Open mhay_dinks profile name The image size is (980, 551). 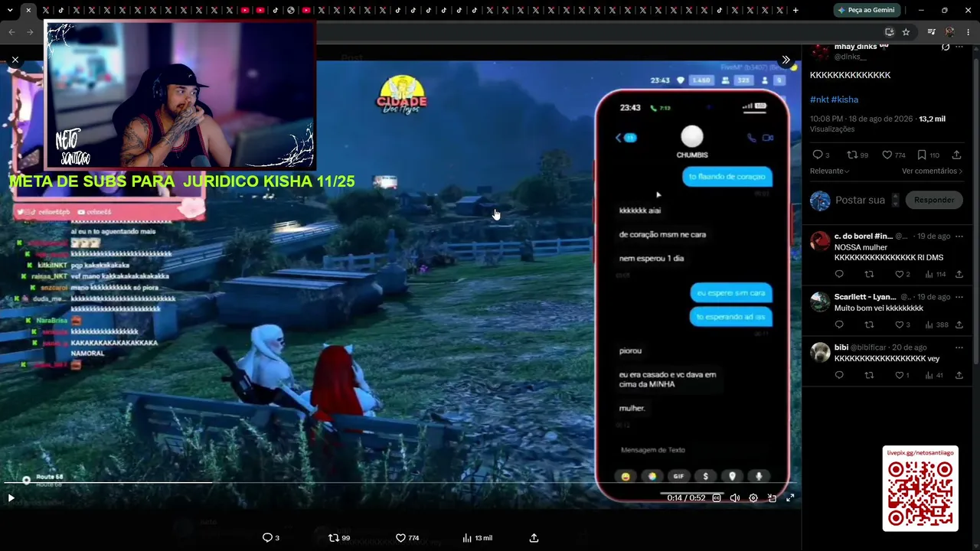pos(856,47)
